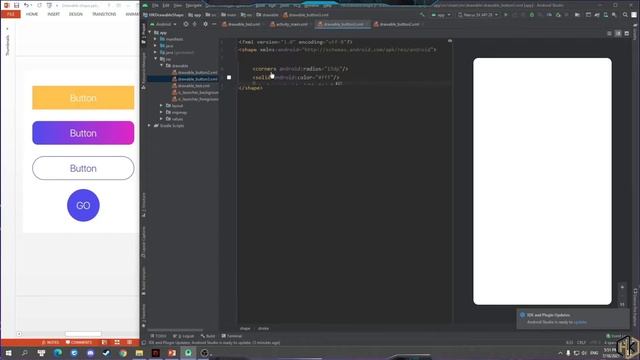
Task: Open Search Everywhere magnifier in Android Studio
Action: (625, 15)
